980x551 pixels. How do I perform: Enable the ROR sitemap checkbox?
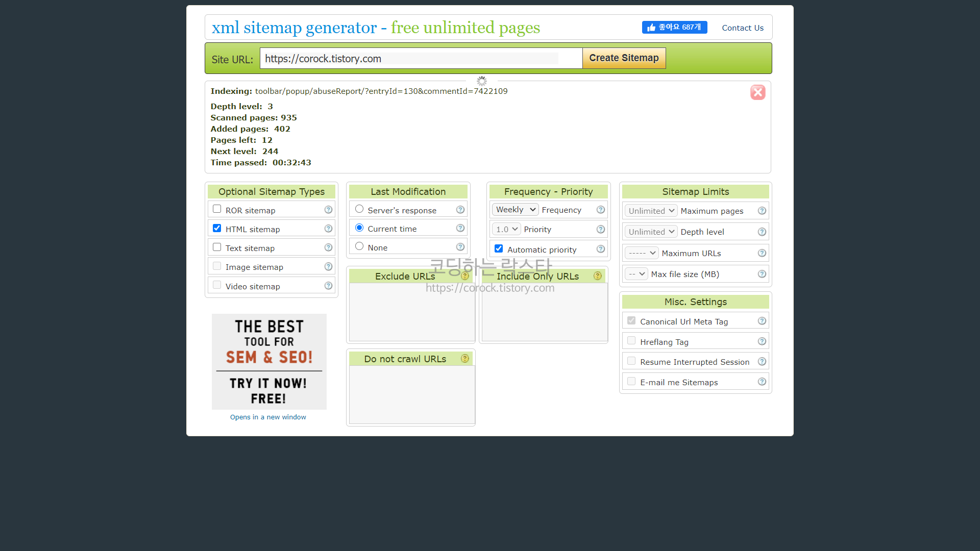(217, 209)
